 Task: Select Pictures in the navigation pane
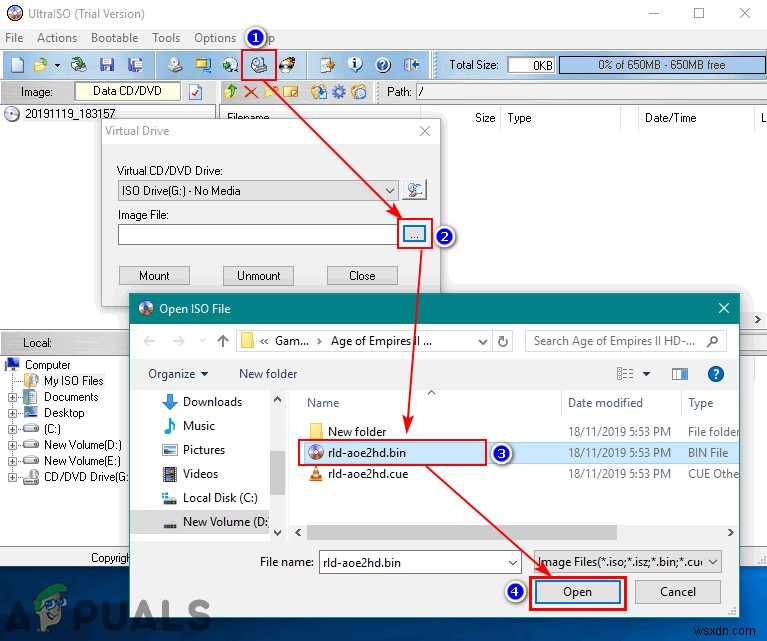tap(203, 450)
